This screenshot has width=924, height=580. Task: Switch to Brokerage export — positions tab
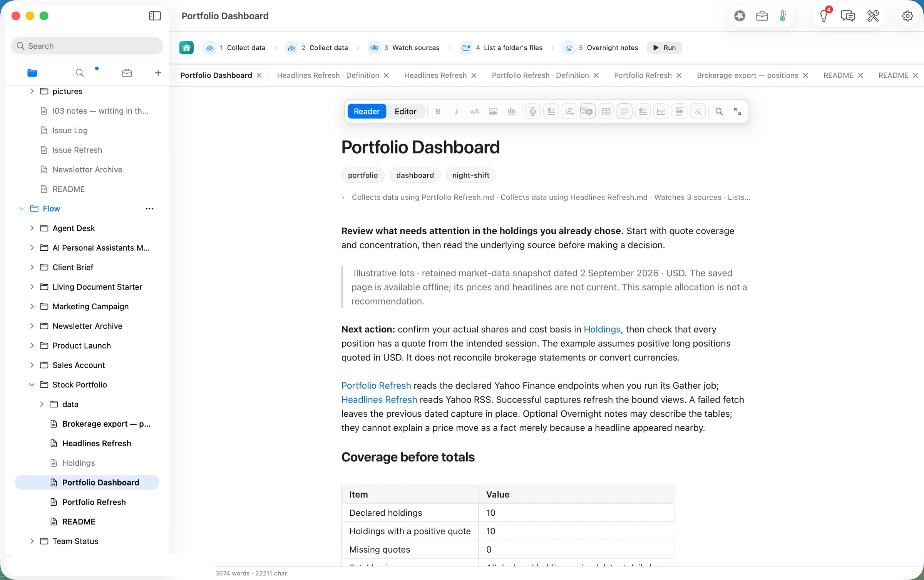click(747, 75)
